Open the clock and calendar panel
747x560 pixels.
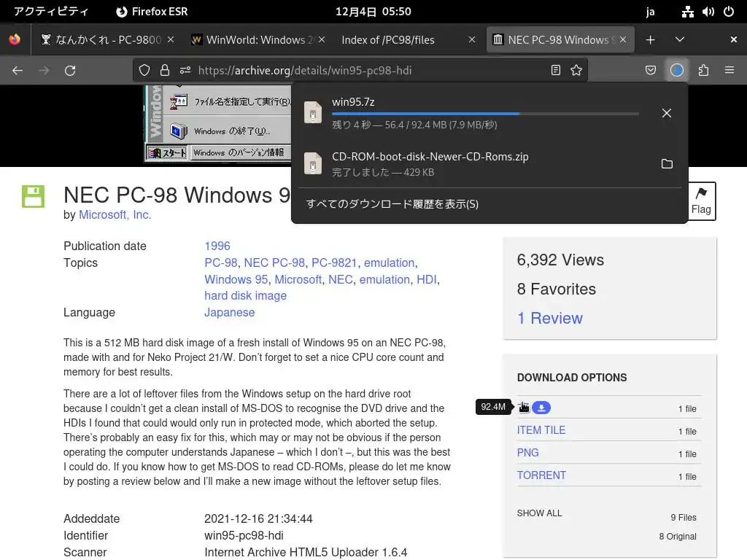tap(373, 12)
